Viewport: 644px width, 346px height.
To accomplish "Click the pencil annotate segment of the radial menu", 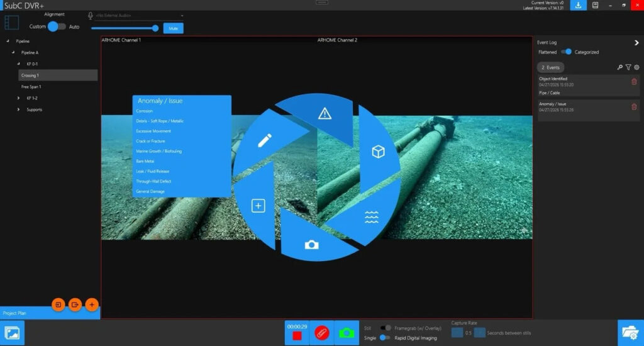I will click(x=265, y=140).
